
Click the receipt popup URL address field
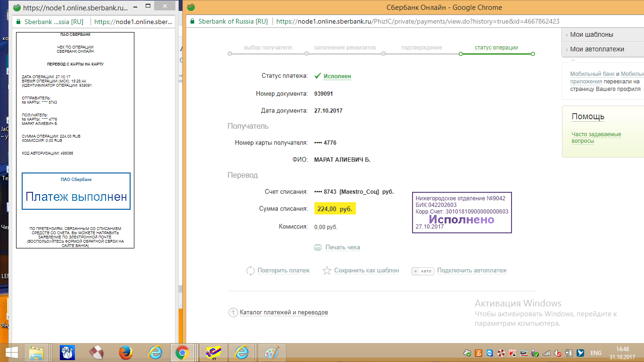(133, 22)
